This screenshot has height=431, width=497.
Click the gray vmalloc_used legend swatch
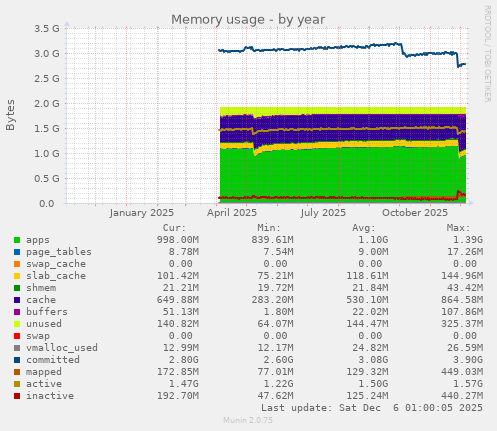(x=17, y=348)
